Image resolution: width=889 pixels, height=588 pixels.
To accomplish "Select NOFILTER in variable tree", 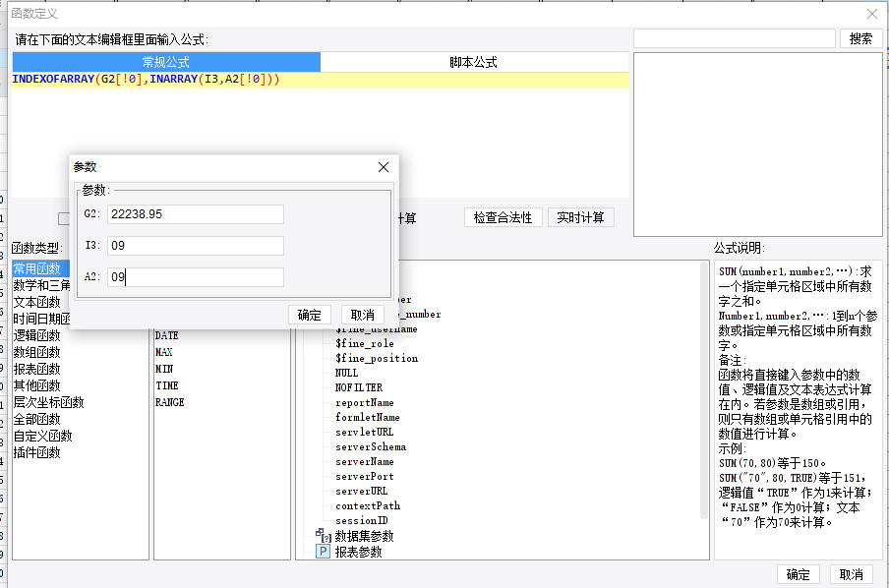I will (x=359, y=387).
